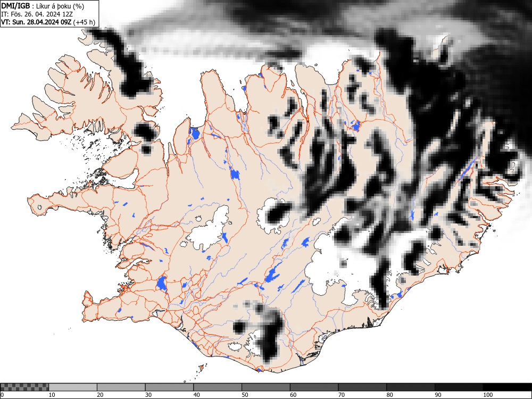Click the 20-30% legend swatch
Image resolution: width=532 pixels, height=399 pixels.
point(121,387)
